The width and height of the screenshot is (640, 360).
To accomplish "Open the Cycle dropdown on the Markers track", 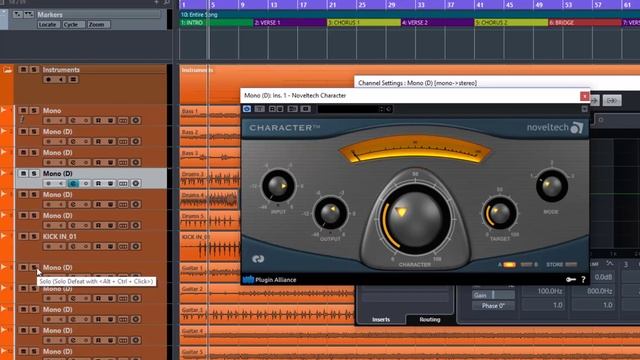I will coord(73,24).
